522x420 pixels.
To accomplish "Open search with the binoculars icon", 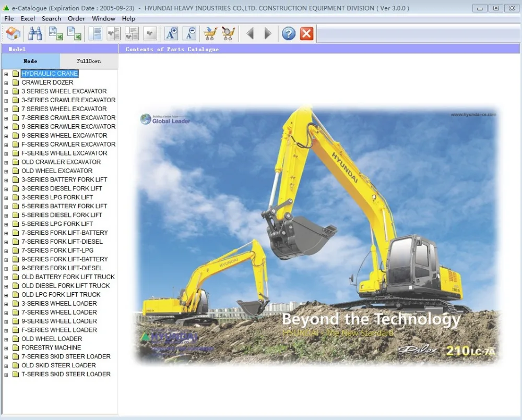I will pos(35,33).
